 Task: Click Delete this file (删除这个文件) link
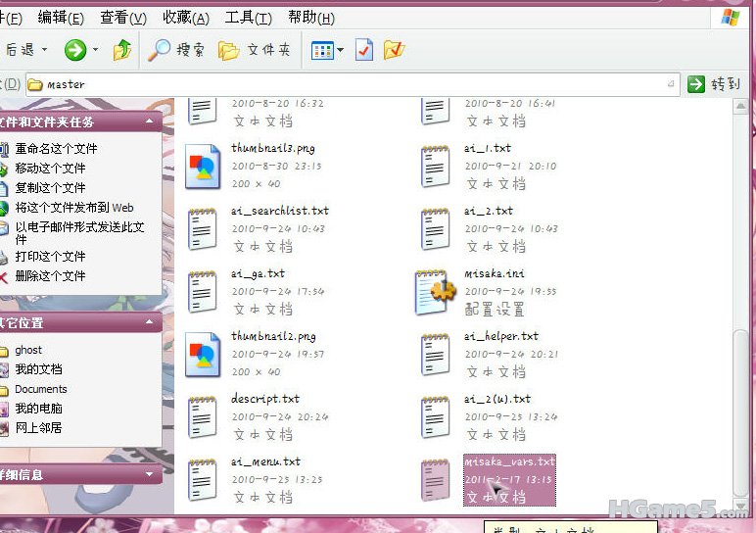point(50,276)
